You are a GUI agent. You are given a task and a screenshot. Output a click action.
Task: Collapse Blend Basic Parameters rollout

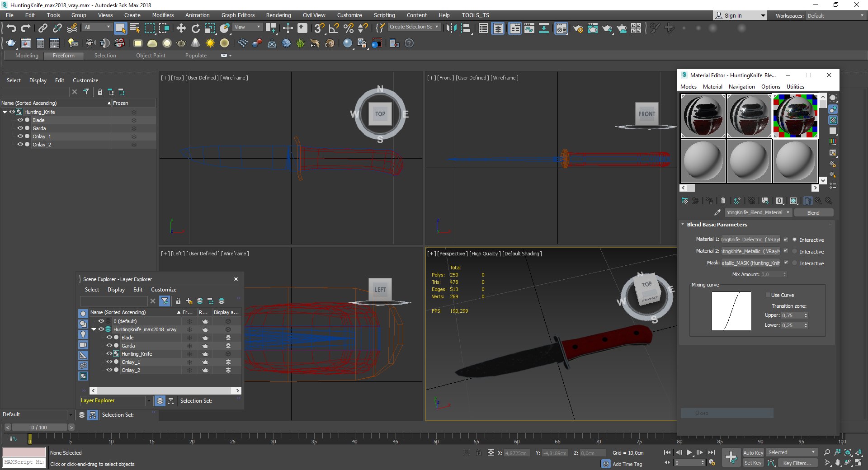click(x=683, y=225)
